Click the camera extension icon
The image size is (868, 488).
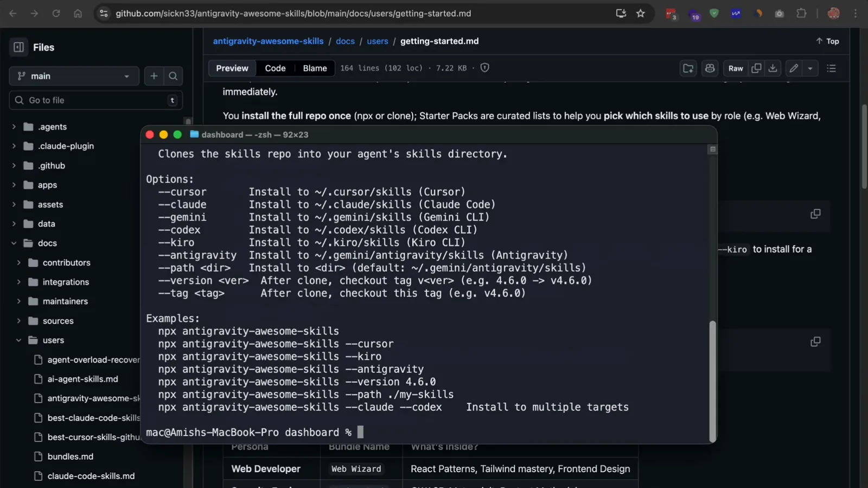click(x=780, y=14)
